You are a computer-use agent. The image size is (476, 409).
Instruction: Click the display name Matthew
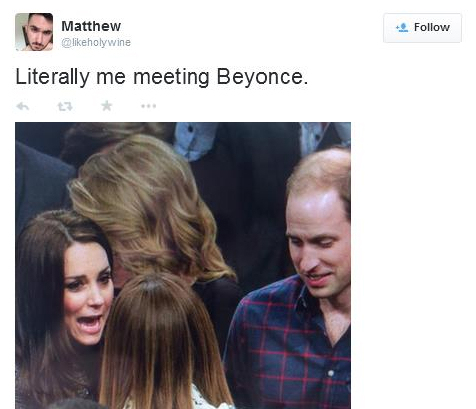pyautogui.click(x=91, y=26)
